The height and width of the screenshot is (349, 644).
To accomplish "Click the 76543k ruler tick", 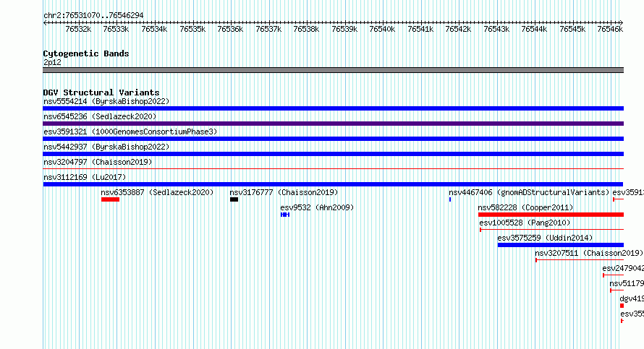I will (496, 29).
